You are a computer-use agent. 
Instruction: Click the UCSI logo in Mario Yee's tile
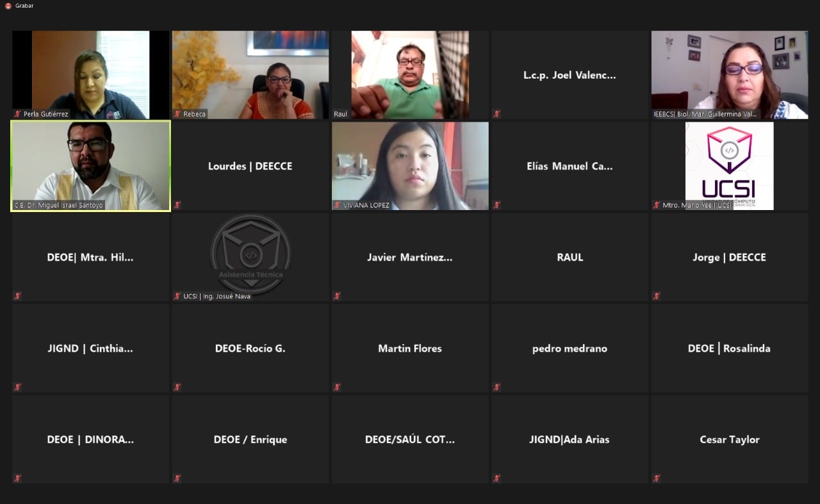point(729,163)
